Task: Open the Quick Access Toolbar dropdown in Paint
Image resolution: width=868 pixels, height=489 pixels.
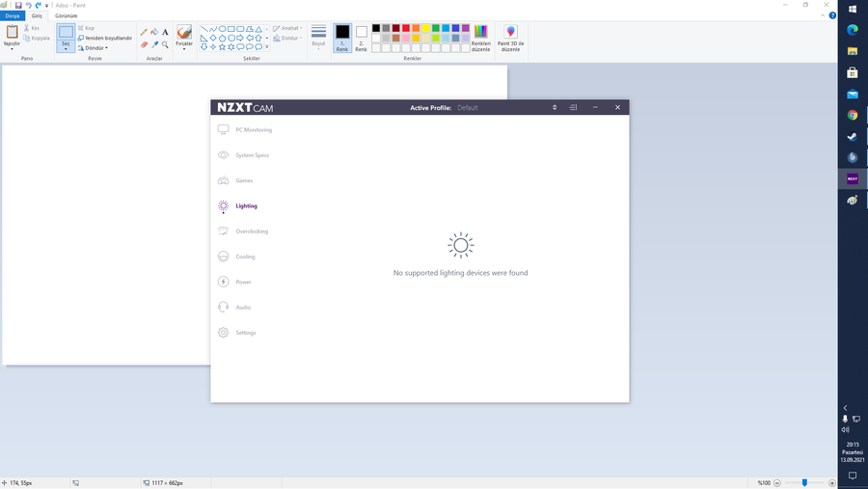Action: click(46, 6)
